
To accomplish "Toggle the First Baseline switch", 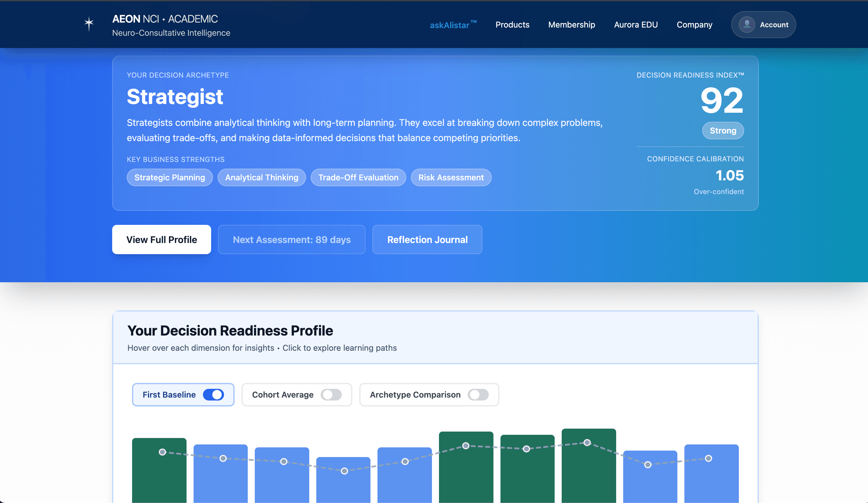I will (x=213, y=395).
